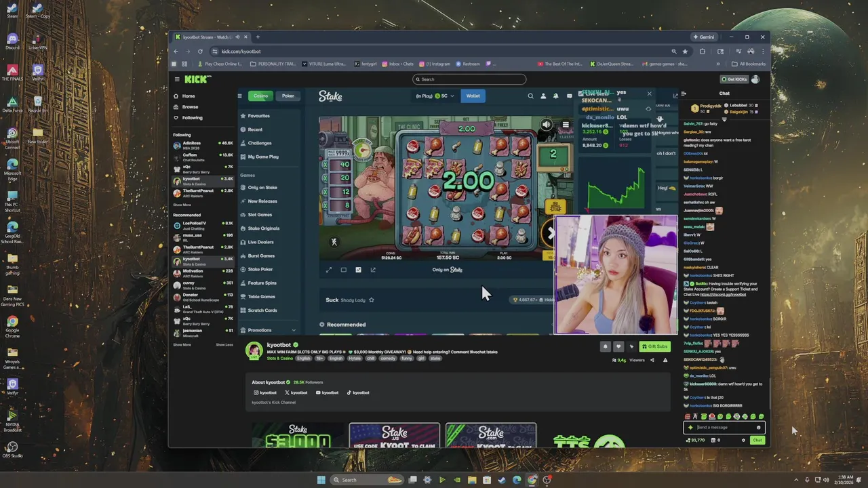Open kyootbot's YouTube link
868x488 pixels.
[327, 392]
